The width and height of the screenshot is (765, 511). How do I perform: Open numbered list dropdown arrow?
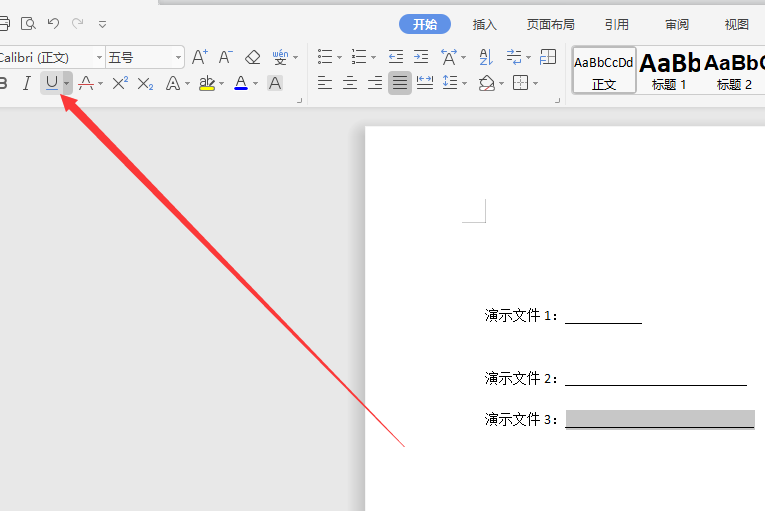point(374,58)
